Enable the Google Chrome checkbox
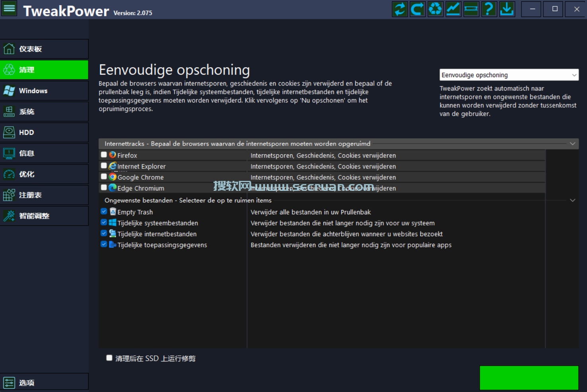The width and height of the screenshot is (587, 392). click(104, 177)
